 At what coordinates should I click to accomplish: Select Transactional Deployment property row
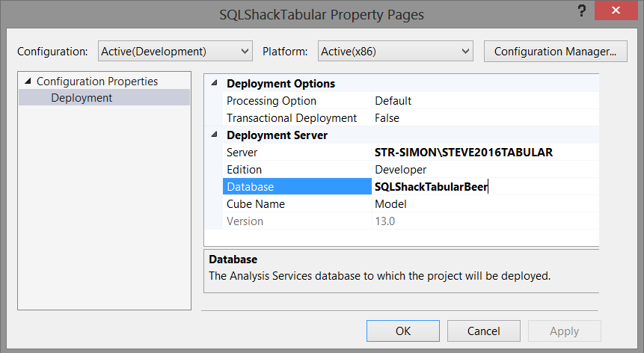pyautogui.click(x=292, y=118)
